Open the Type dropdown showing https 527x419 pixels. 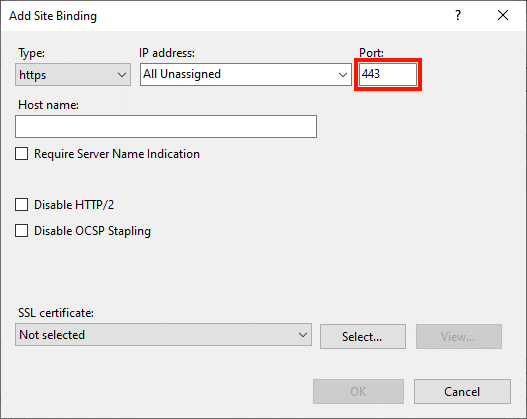coord(73,75)
